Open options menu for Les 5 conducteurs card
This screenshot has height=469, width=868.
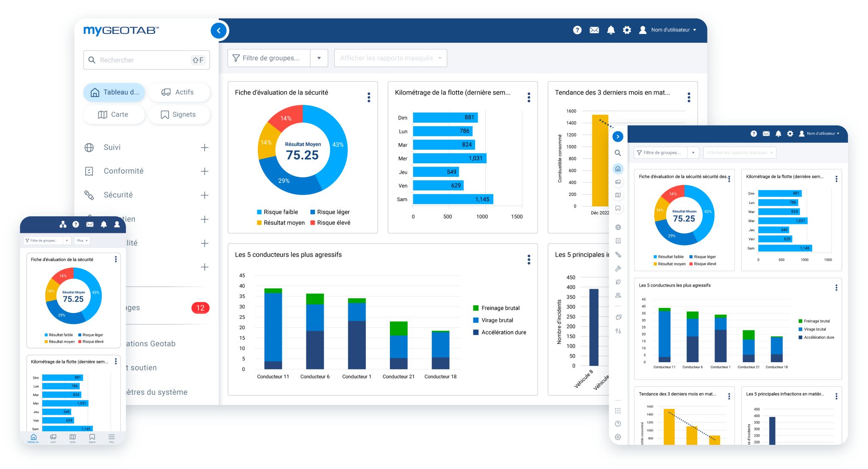click(x=529, y=260)
